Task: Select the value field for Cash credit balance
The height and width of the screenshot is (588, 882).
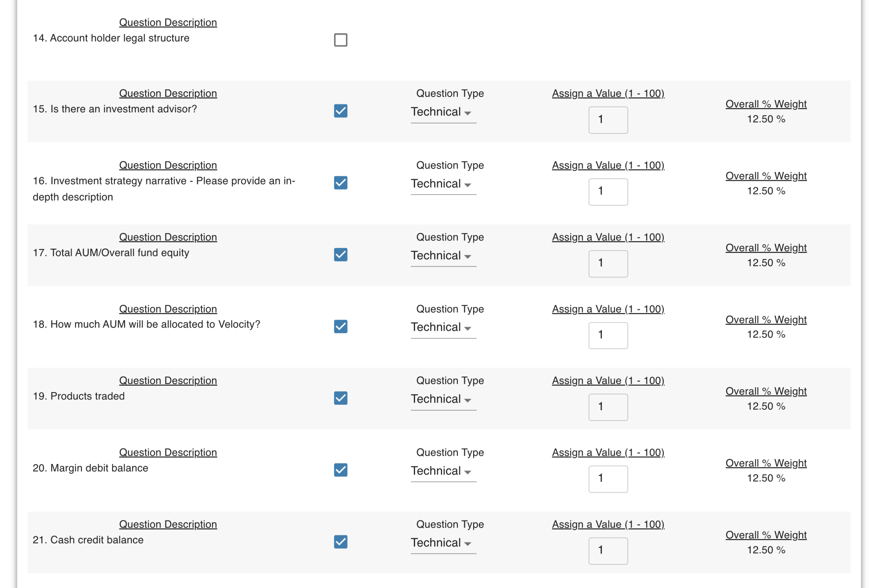Action: pyautogui.click(x=608, y=550)
